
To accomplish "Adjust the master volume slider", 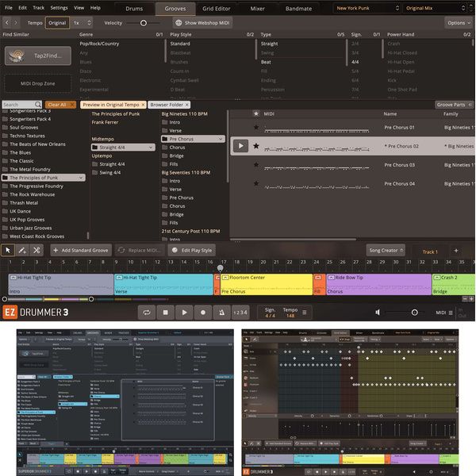I will point(414,313).
